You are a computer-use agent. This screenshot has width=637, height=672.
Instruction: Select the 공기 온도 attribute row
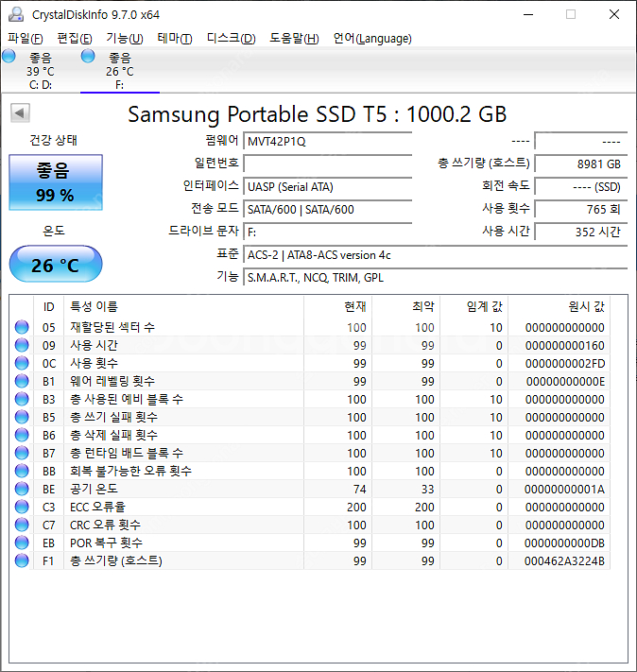point(309,489)
